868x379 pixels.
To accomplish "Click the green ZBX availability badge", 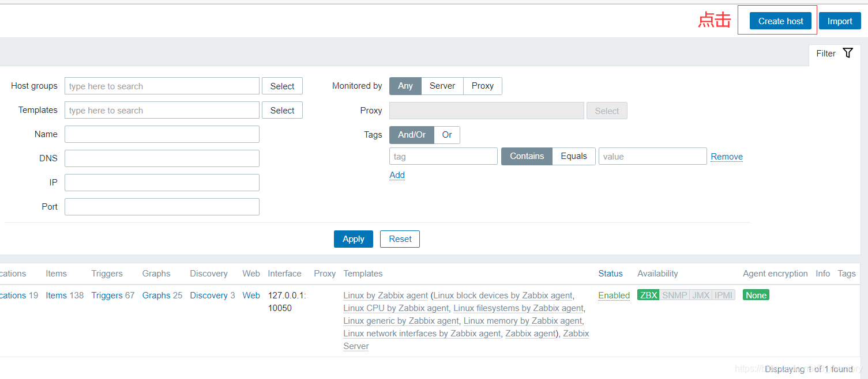I will (648, 295).
